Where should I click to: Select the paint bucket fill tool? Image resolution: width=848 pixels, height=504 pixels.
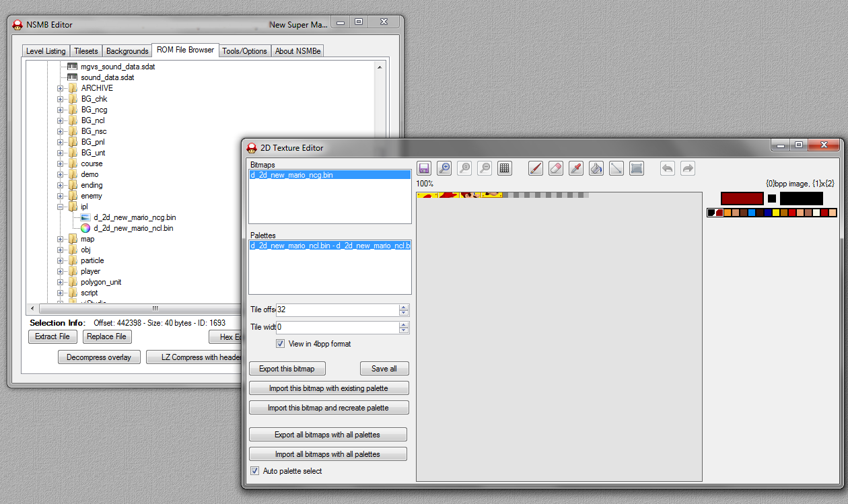[596, 168]
